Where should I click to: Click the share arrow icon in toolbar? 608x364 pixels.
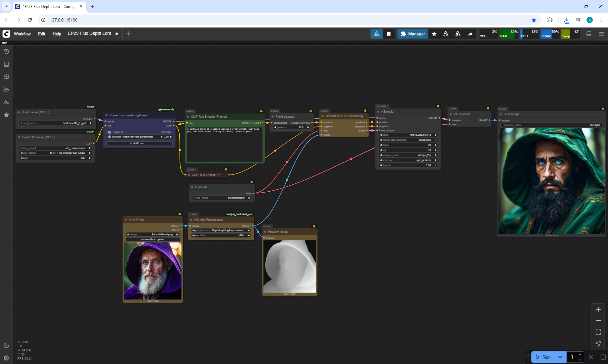point(470,34)
